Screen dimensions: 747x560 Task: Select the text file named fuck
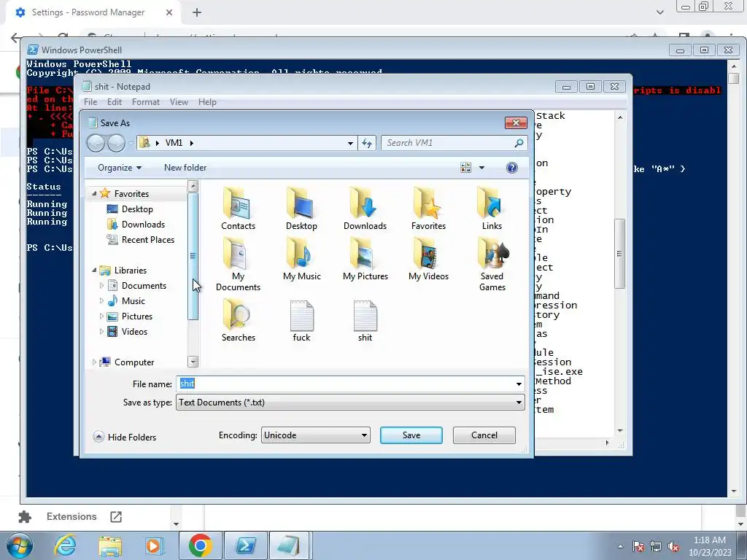301,320
